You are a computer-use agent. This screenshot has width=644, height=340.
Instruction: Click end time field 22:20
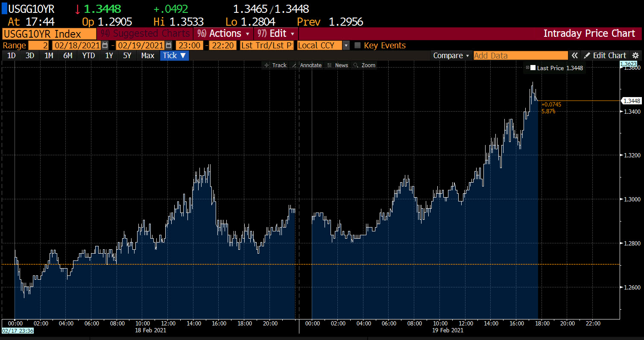click(222, 45)
